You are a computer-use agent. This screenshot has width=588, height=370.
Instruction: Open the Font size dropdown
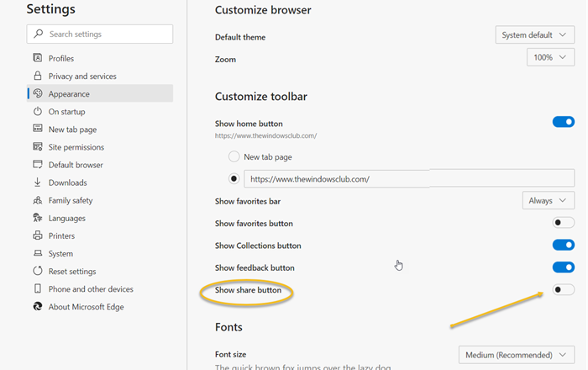(517, 355)
